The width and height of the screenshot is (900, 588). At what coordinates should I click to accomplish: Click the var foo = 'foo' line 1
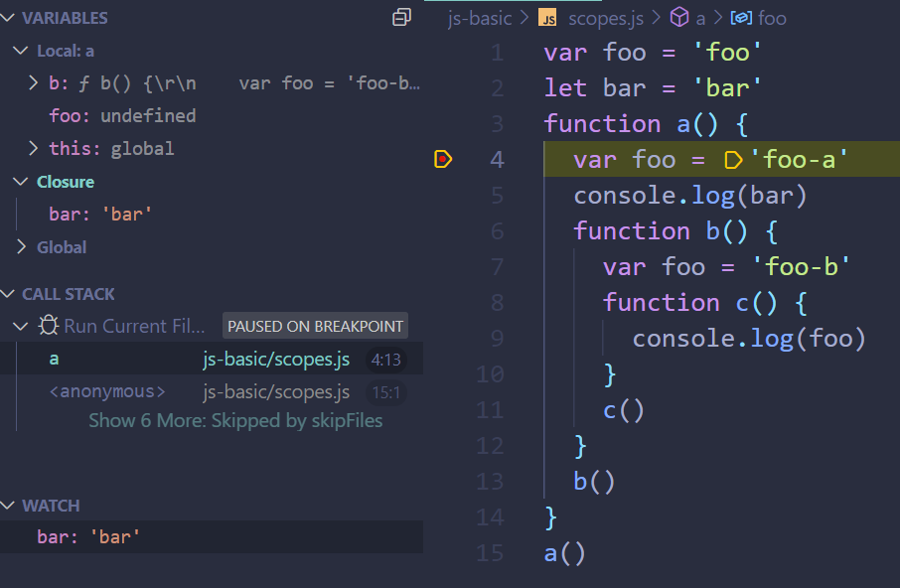[x=653, y=53]
